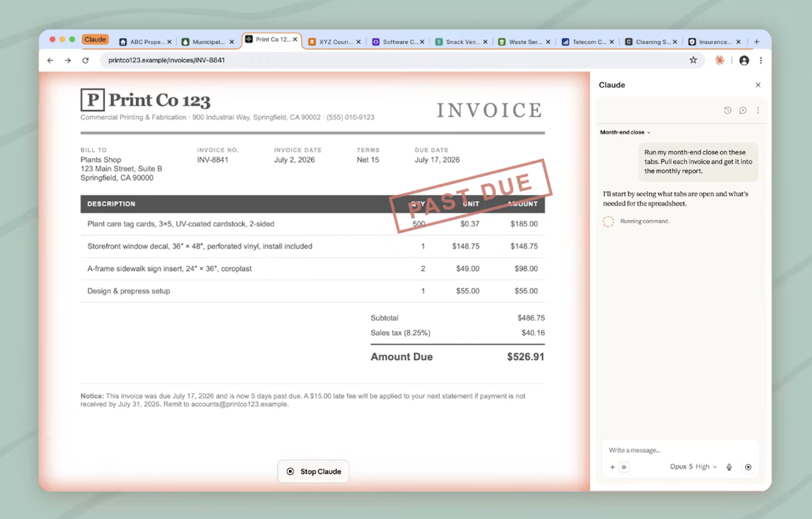Click the Subtotal value $486.75
Screen dimensions: 812x519
click(531, 318)
